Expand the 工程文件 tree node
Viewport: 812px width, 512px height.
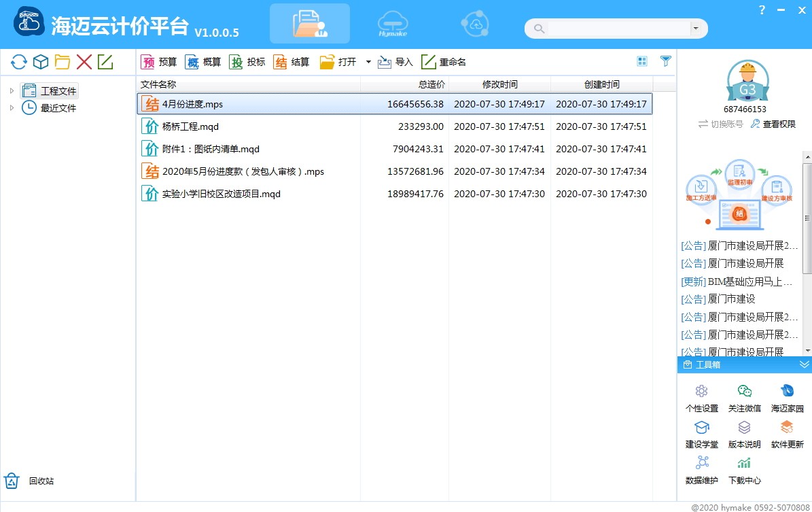(x=12, y=90)
